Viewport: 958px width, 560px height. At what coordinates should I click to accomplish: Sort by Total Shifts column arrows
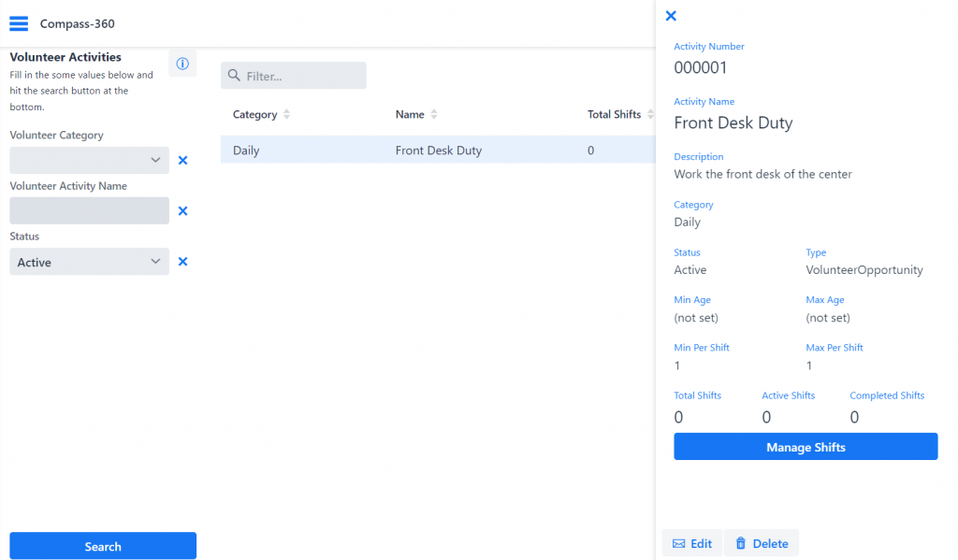[650, 114]
